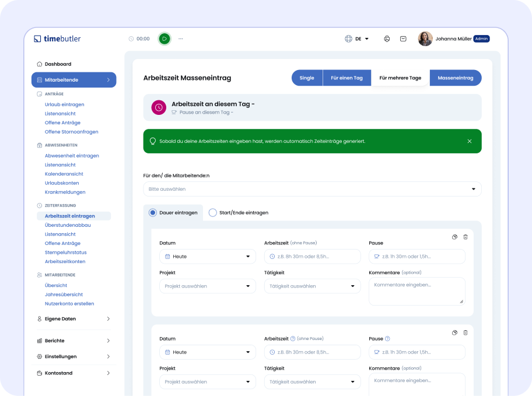Start the green timer play button
This screenshot has height=396, width=532.
pyautogui.click(x=164, y=38)
